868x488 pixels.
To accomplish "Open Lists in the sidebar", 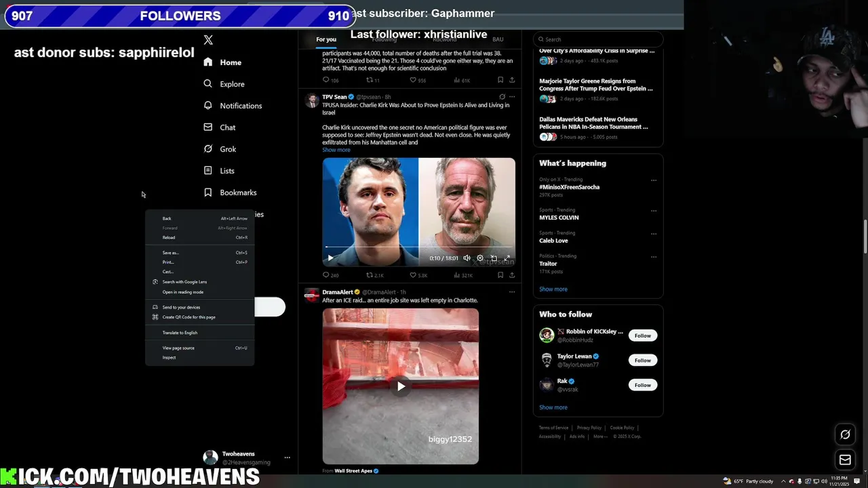I will (218, 171).
